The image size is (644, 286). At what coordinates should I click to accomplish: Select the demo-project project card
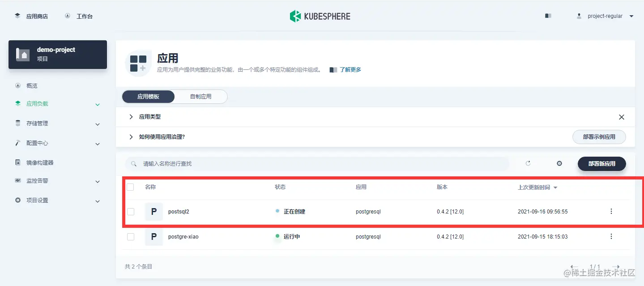58,55
